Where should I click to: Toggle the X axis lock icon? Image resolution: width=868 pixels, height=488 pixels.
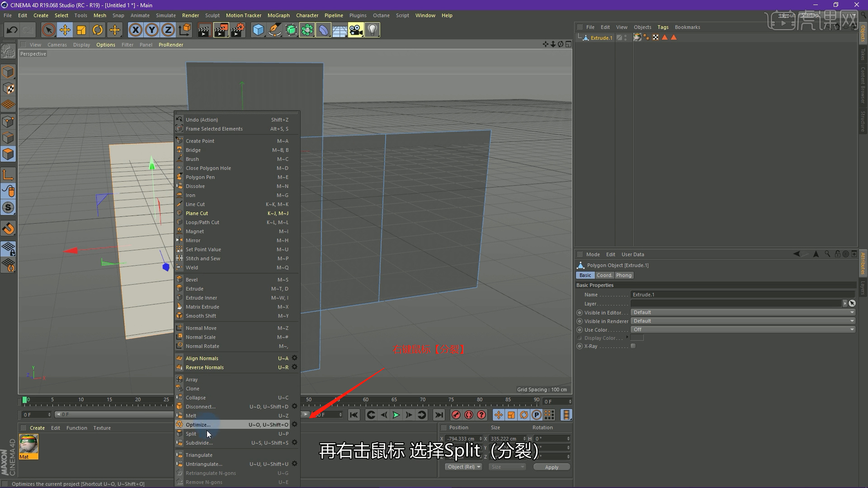pos(135,30)
